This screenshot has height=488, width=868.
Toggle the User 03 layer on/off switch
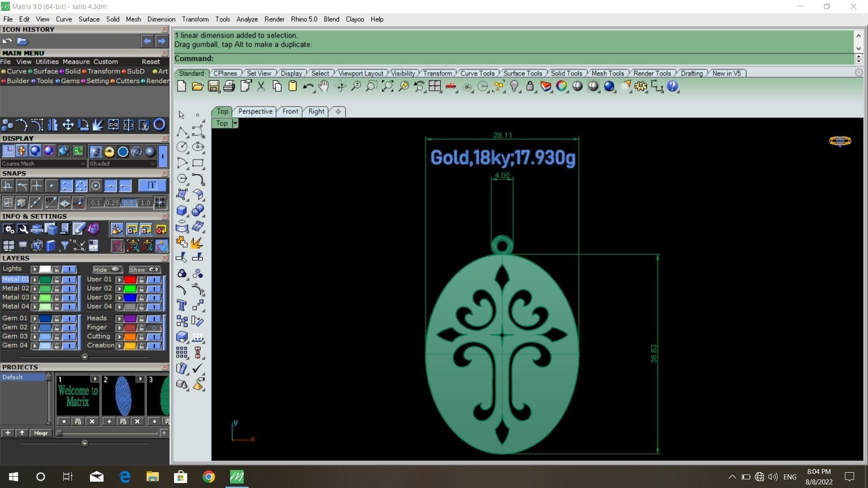click(154, 298)
